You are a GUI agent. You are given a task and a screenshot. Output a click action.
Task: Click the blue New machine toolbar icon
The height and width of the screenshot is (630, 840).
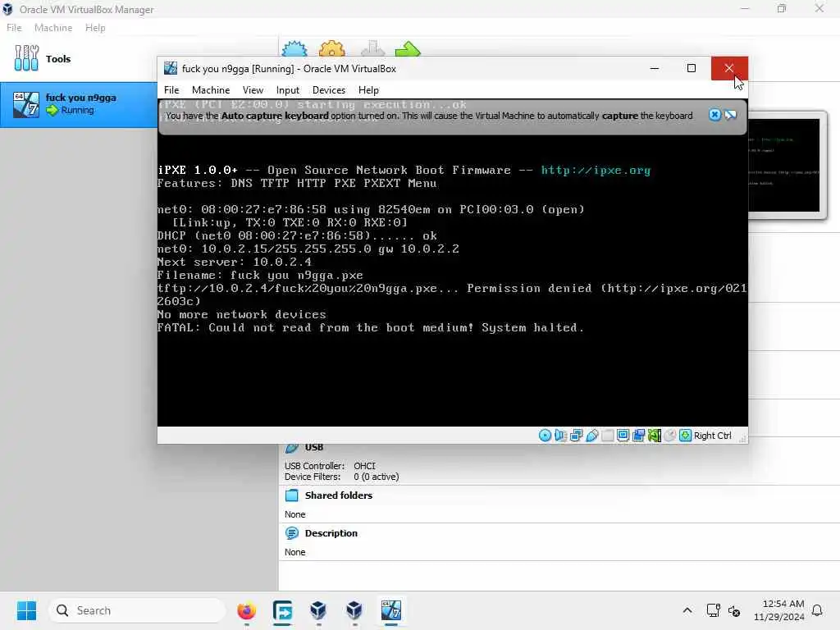(x=294, y=48)
